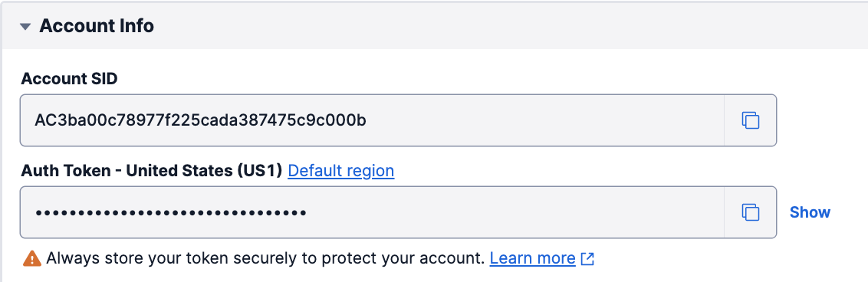Click the AC3ba00c78977f225cada387475c9c000b value
Screen dimensions: 868x282
200,120
